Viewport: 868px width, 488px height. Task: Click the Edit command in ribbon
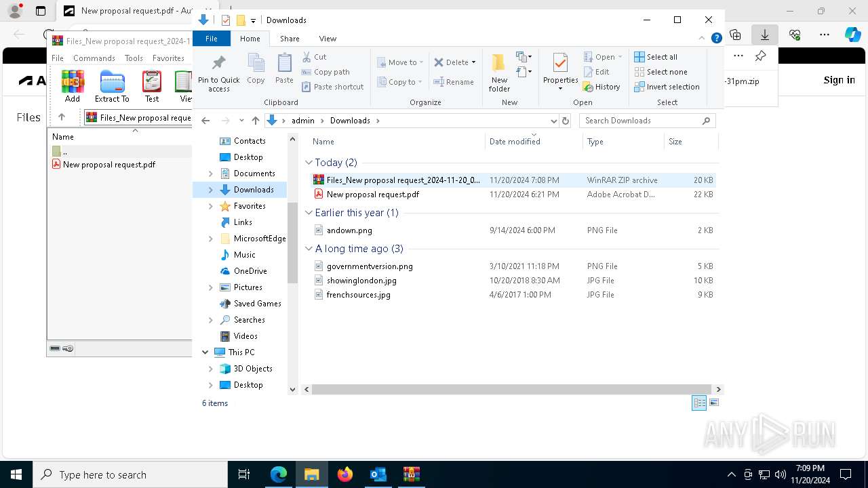coord(597,72)
